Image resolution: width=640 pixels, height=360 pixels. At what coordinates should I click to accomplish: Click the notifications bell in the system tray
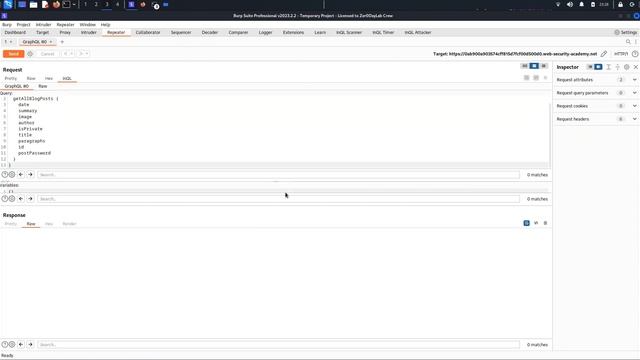[581, 4]
